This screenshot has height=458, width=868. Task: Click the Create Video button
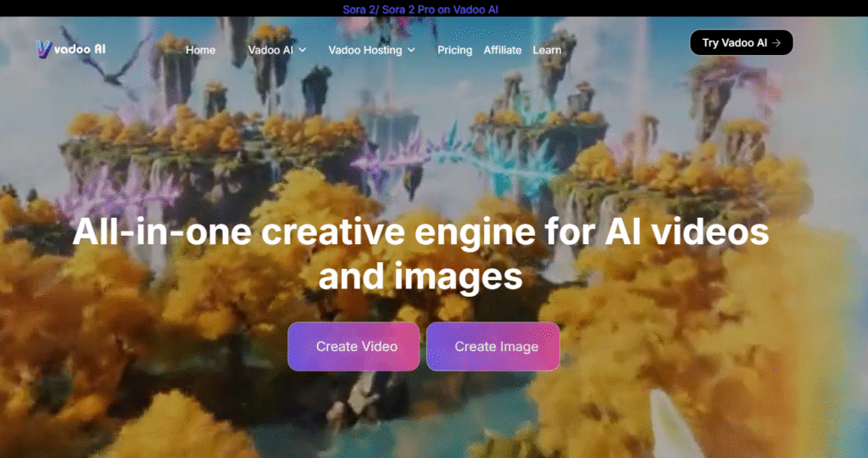[x=356, y=346]
